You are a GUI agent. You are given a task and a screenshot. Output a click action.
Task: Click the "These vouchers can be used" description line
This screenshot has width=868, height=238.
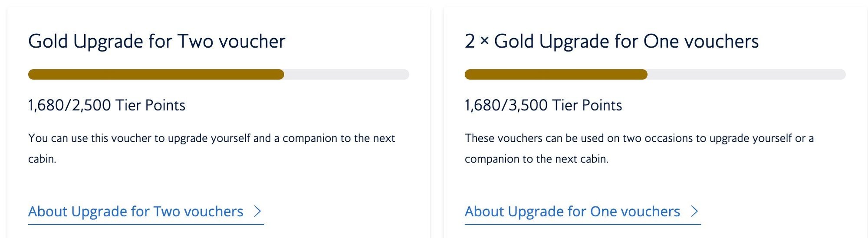click(x=639, y=138)
